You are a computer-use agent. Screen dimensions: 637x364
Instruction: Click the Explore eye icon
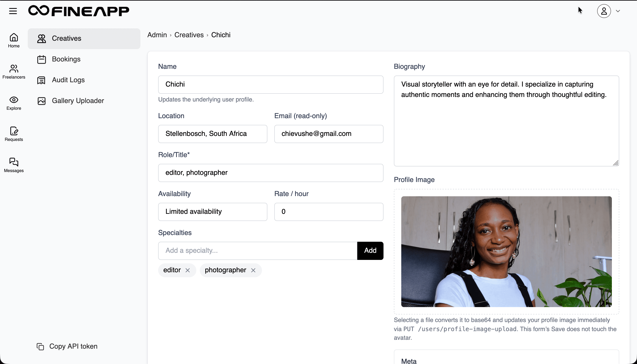(x=14, y=103)
